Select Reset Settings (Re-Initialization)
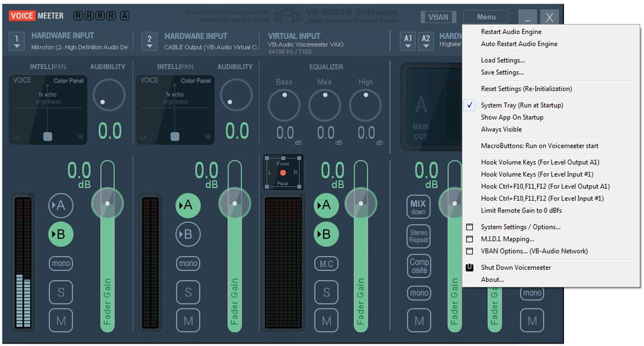644x346 pixels. [x=526, y=89]
